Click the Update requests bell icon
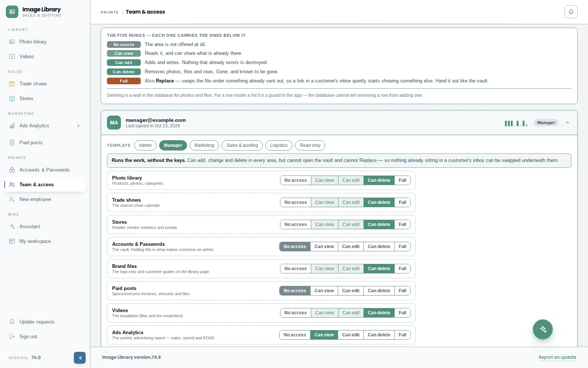This screenshot has height=368, width=588. (x=12, y=322)
